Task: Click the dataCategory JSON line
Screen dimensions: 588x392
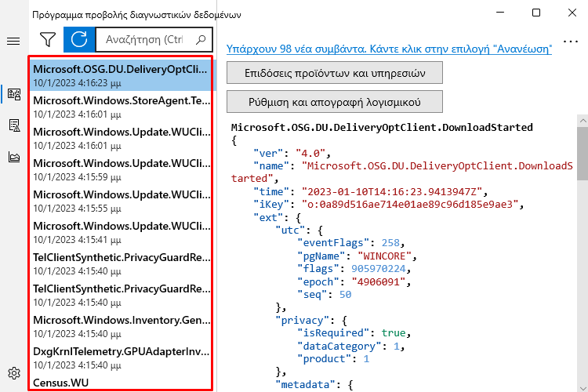Action: (x=351, y=346)
